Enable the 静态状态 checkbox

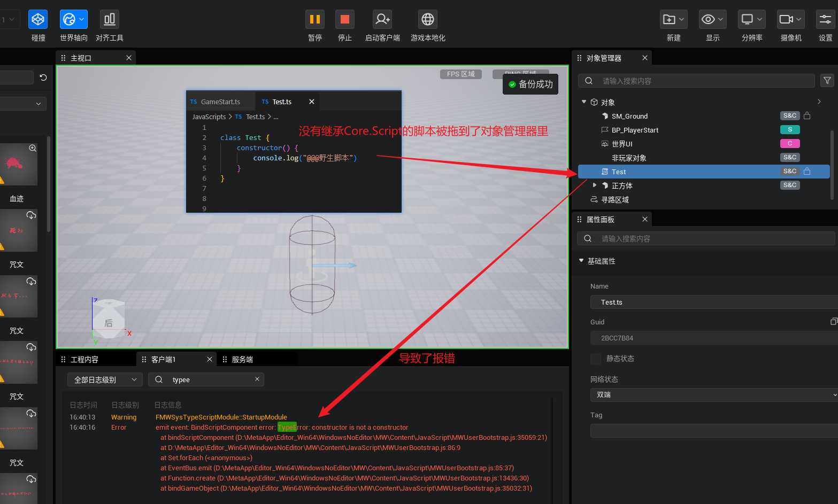point(596,359)
